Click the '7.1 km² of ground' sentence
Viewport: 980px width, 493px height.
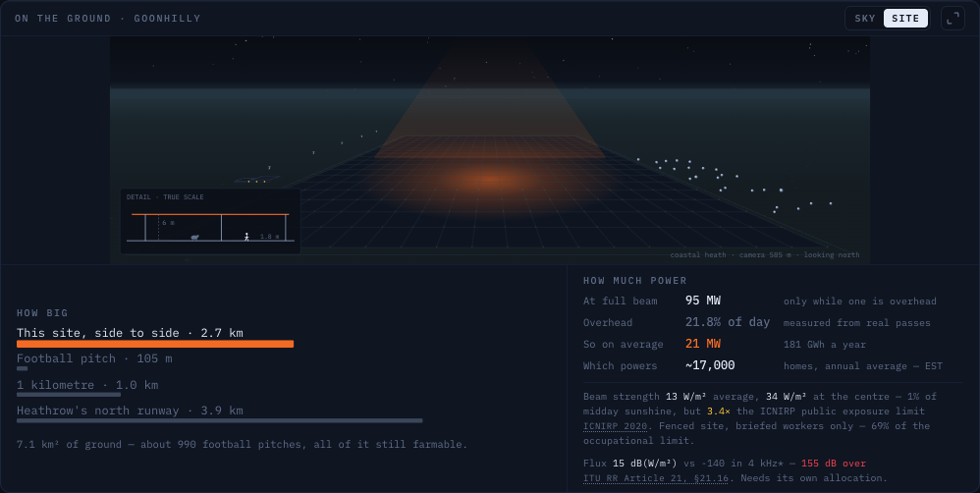(x=242, y=444)
